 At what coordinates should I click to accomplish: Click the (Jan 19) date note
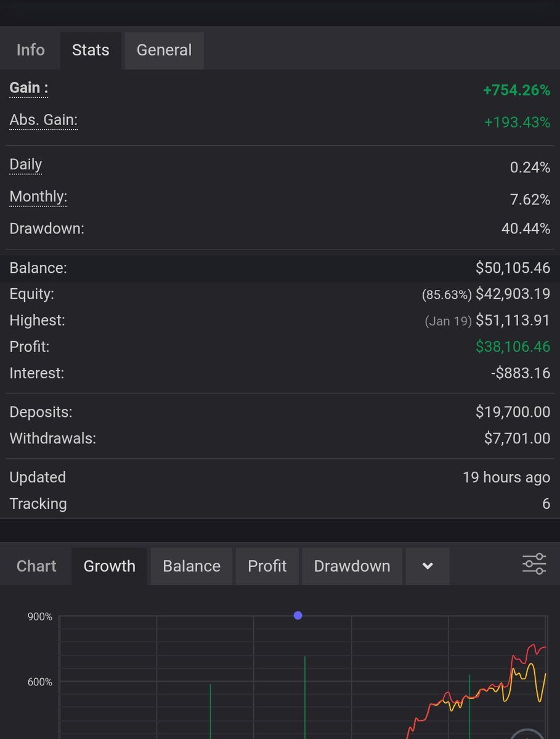(x=448, y=321)
